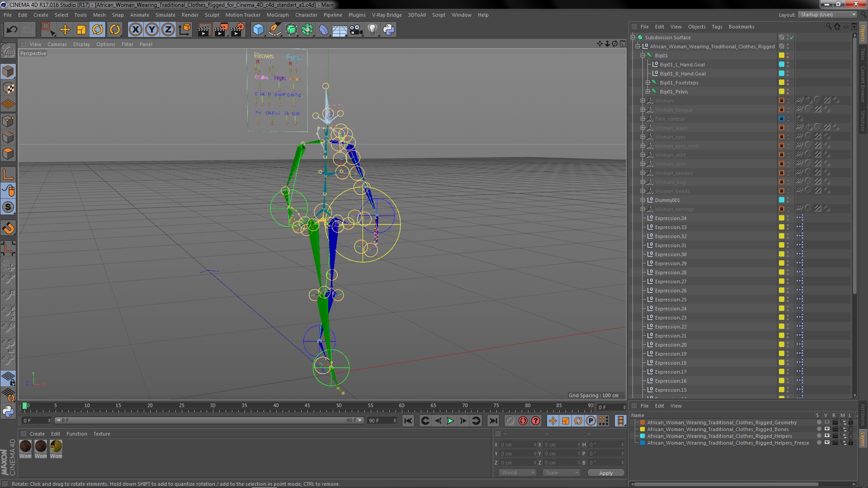Click Dummy001 cyan layer color swatch
The width and height of the screenshot is (868, 488).
(x=781, y=200)
